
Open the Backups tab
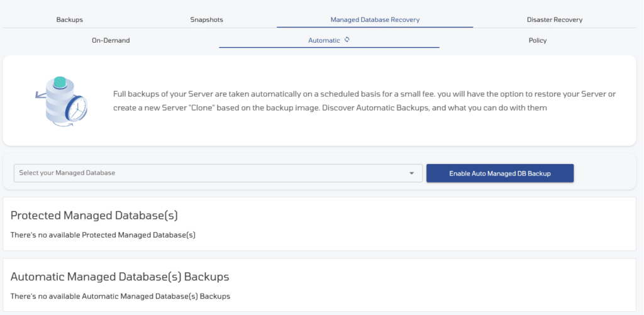(69, 19)
